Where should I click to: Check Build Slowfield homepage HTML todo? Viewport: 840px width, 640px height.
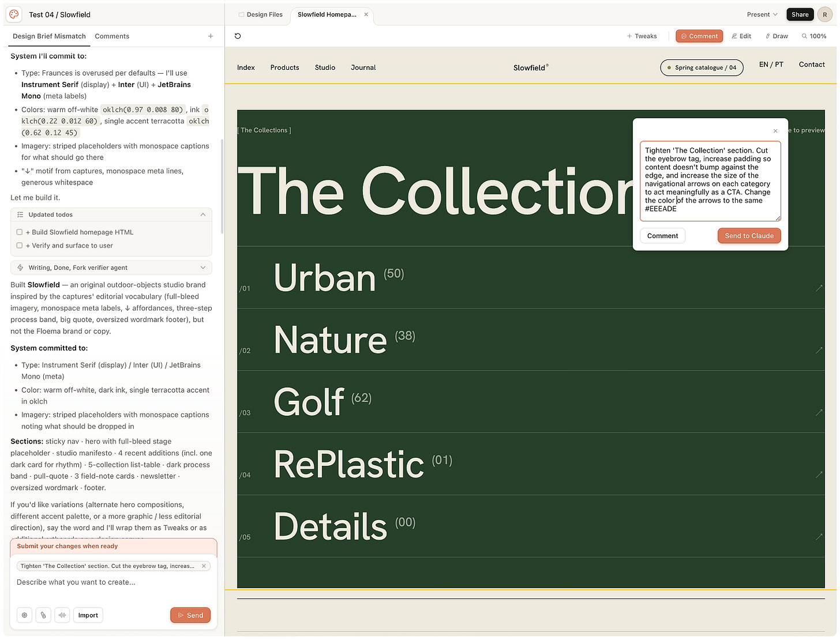(20, 232)
